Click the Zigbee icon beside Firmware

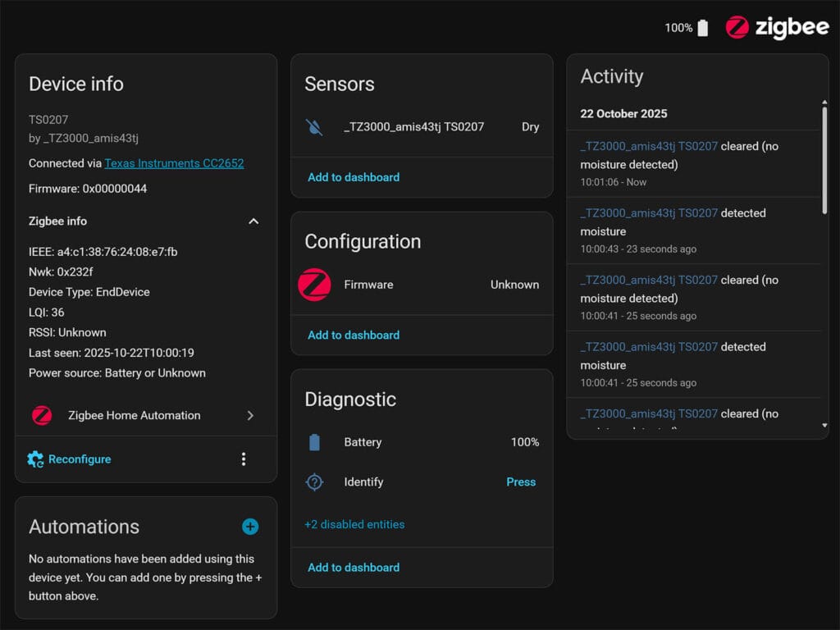[314, 285]
